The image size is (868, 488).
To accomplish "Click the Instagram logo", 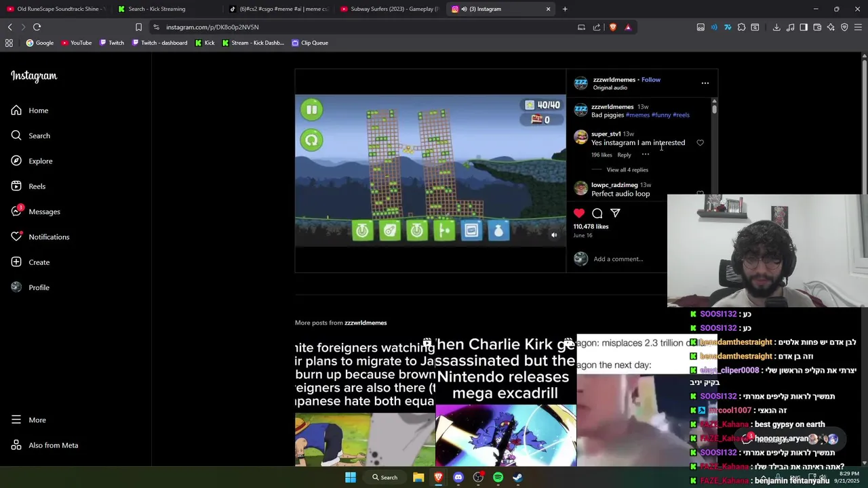I will click(34, 76).
